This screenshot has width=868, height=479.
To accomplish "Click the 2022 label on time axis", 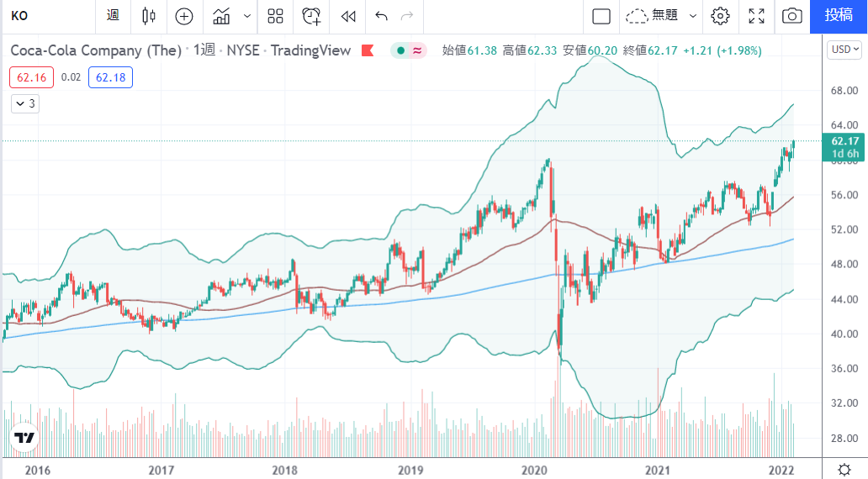I will [x=781, y=470].
